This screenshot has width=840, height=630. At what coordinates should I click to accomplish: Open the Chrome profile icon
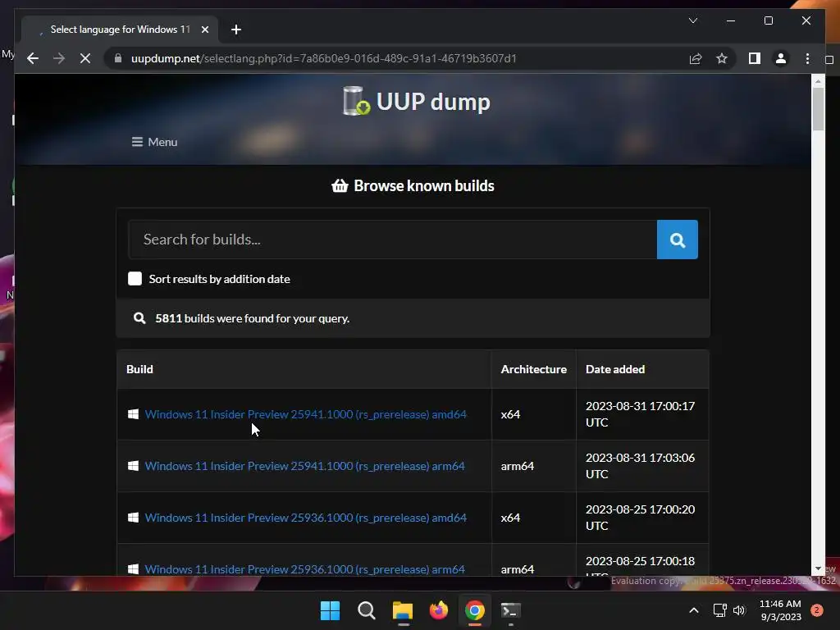tap(781, 58)
